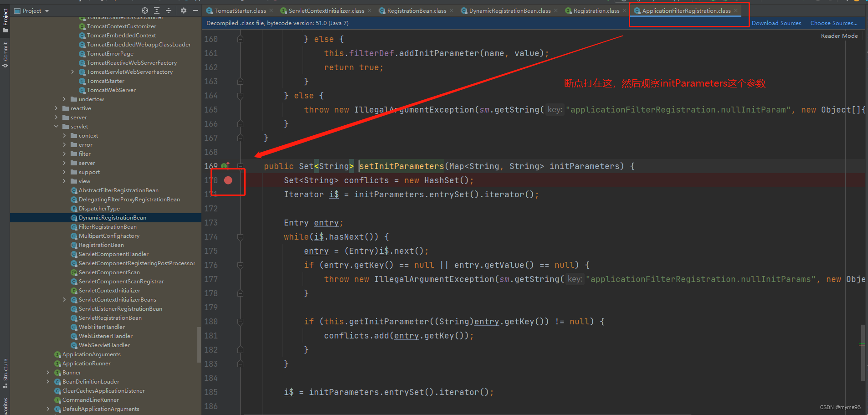Click the Expand All icon in Project panel
The height and width of the screenshot is (415, 868).
click(156, 10)
